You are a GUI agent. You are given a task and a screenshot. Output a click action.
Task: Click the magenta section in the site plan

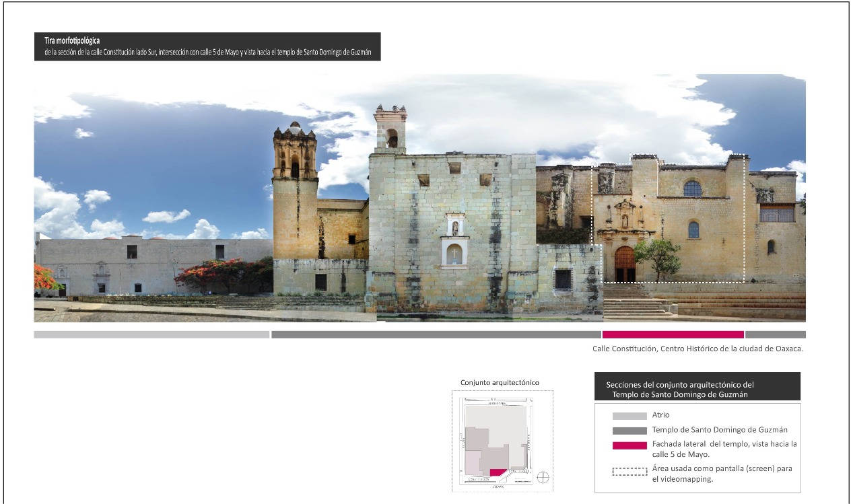pyautogui.click(x=497, y=473)
